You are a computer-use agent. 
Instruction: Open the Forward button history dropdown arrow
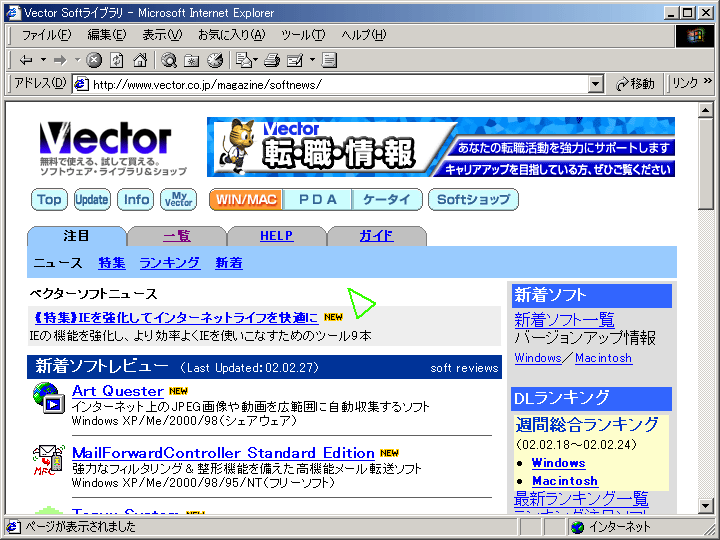coord(78,60)
